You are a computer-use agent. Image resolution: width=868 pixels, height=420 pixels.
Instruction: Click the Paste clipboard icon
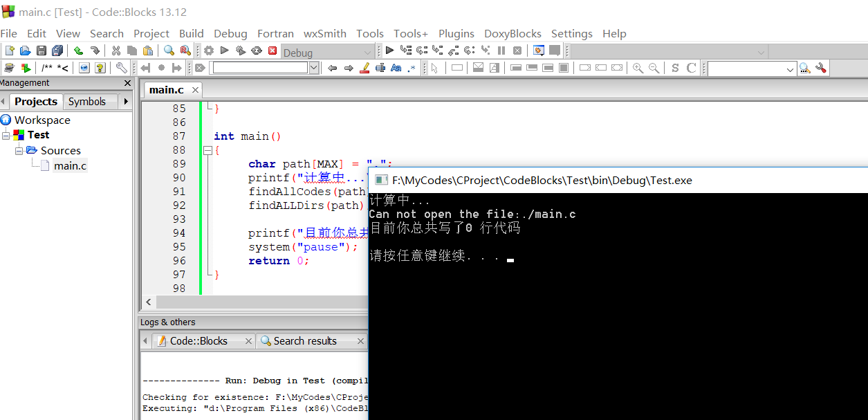click(x=147, y=51)
